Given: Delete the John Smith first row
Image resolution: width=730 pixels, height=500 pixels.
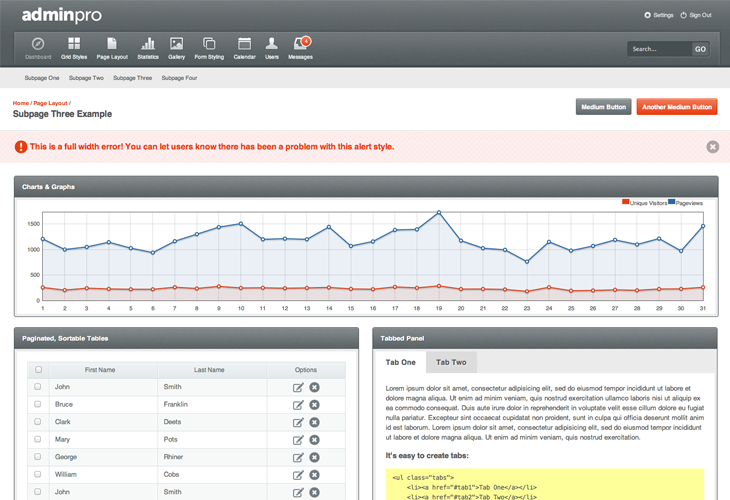Looking at the screenshot, I should pyautogui.click(x=315, y=387).
